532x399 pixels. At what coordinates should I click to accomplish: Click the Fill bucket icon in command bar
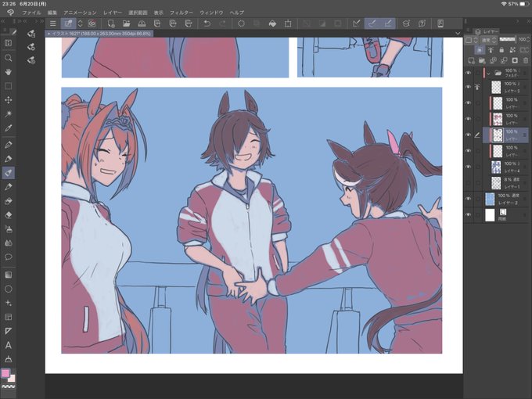[x=272, y=23]
